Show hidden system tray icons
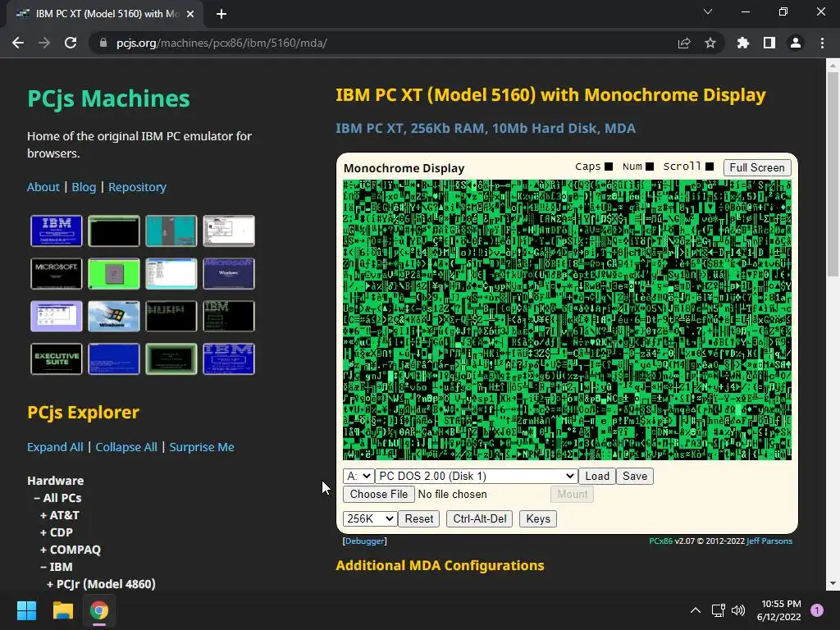840x630 pixels. (x=696, y=610)
